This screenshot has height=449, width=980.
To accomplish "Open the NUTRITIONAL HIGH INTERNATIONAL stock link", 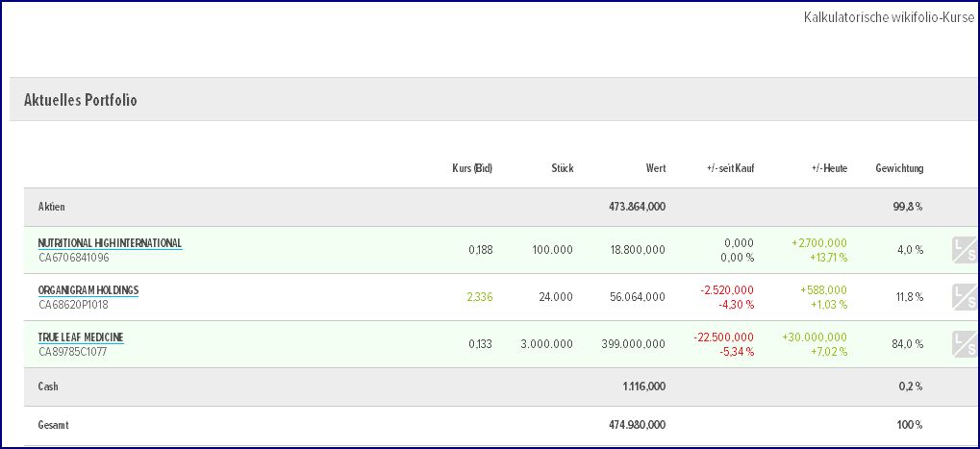I will (110, 243).
